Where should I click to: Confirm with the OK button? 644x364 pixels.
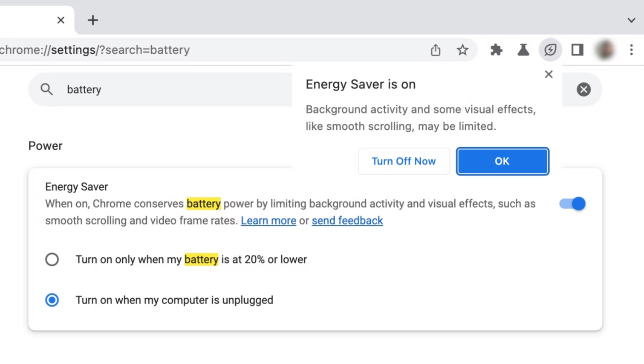click(x=502, y=161)
